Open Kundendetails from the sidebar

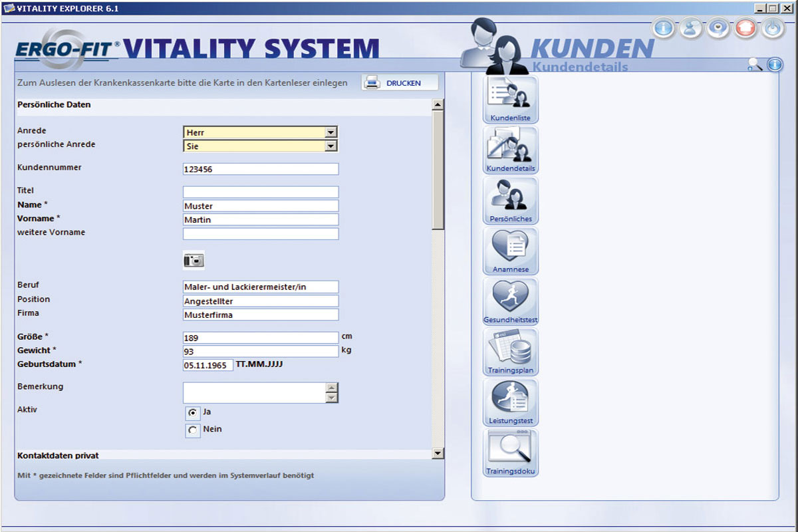[511, 150]
